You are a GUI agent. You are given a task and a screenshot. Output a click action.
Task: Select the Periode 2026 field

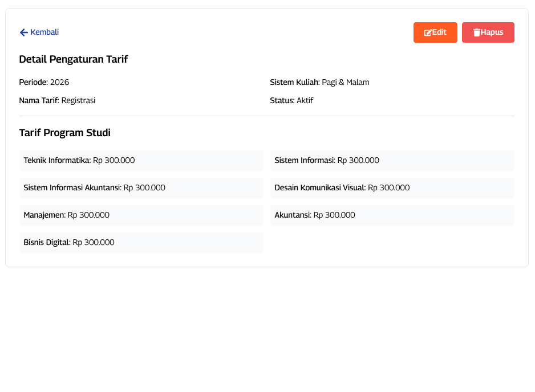coord(44,82)
